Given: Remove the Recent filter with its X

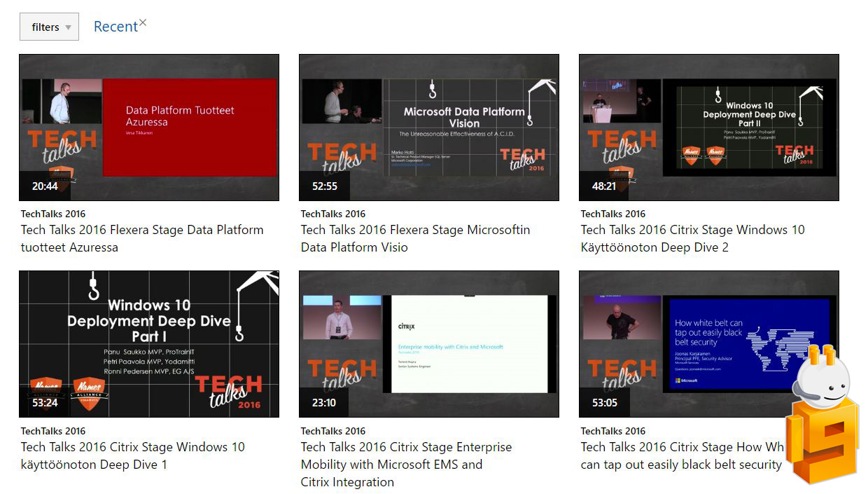Looking at the screenshot, I should [x=143, y=22].
